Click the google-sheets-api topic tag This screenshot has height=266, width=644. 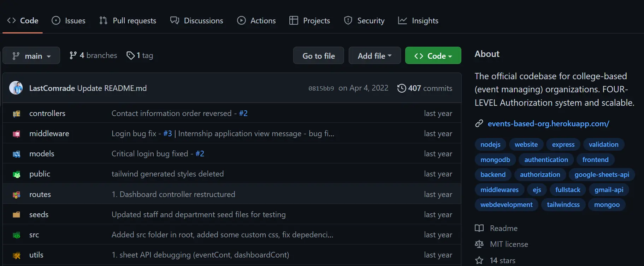point(602,174)
